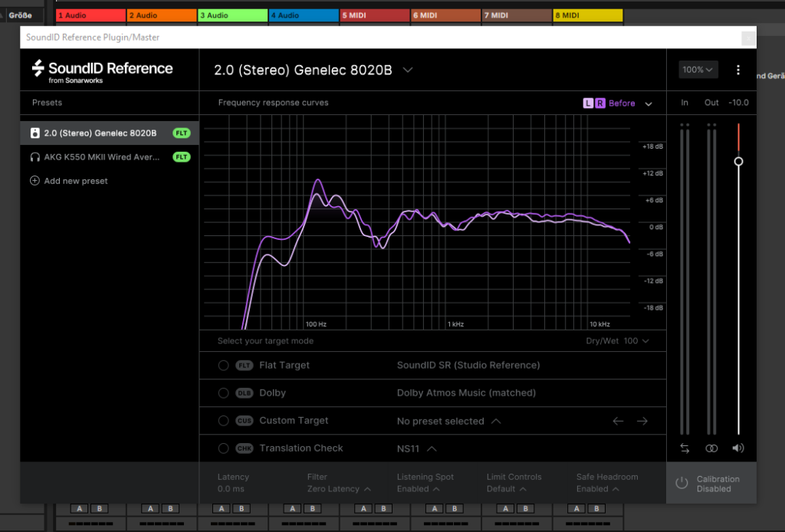Toggle the R channel curve badge
The height and width of the screenshot is (532, 785).
(599, 103)
